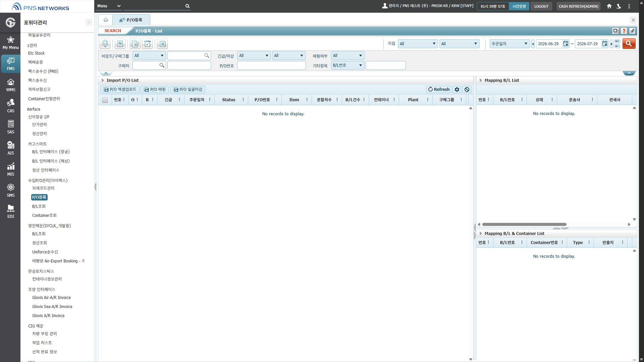The width and height of the screenshot is (644, 362).
Task: Click the 시간연장 session extend button
Action: (519, 6)
